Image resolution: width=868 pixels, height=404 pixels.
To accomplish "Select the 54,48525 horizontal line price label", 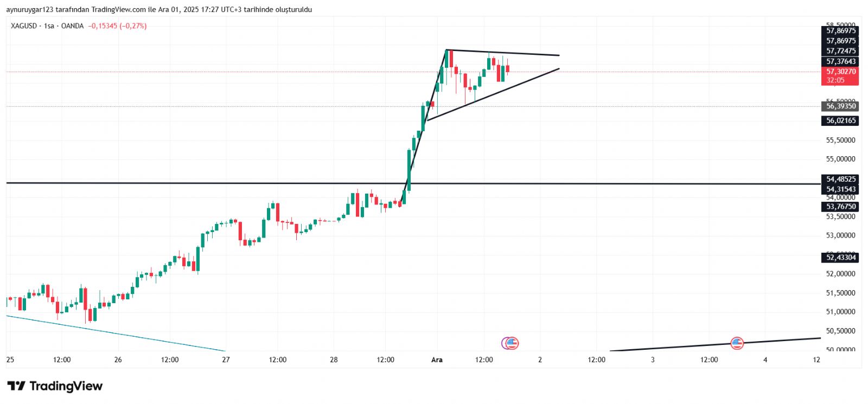I will click(840, 179).
